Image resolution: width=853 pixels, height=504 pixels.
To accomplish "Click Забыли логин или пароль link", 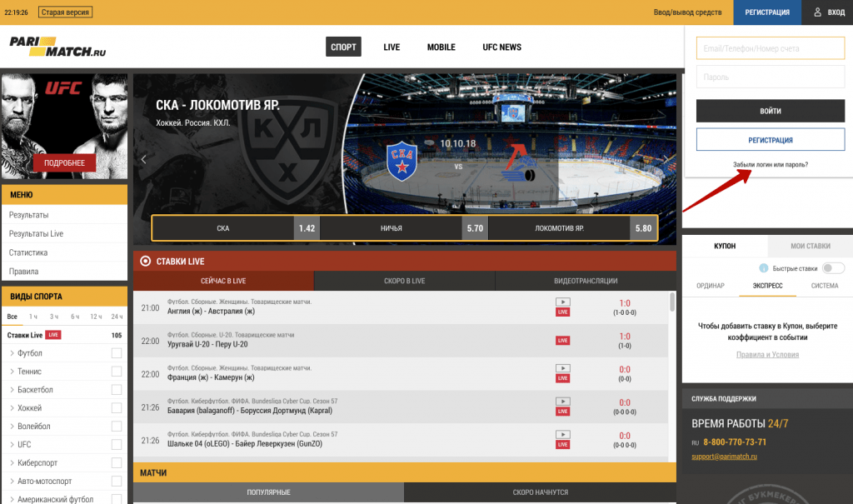I will 771,164.
